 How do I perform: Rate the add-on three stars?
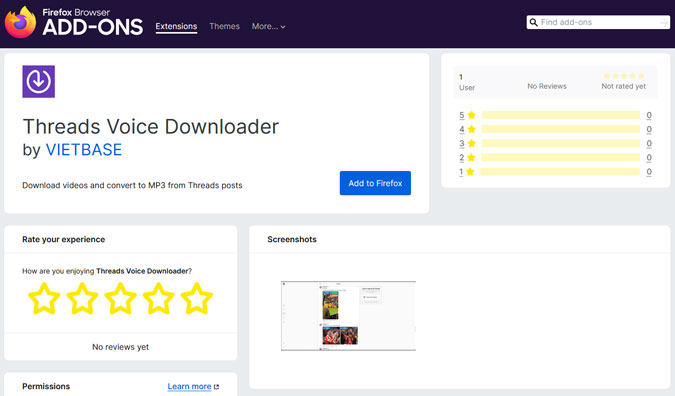[x=121, y=298]
